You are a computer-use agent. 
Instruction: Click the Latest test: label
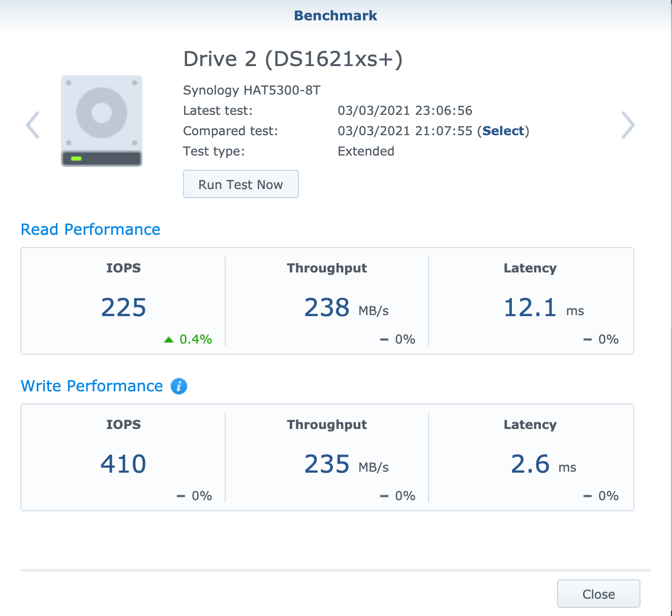tap(218, 111)
